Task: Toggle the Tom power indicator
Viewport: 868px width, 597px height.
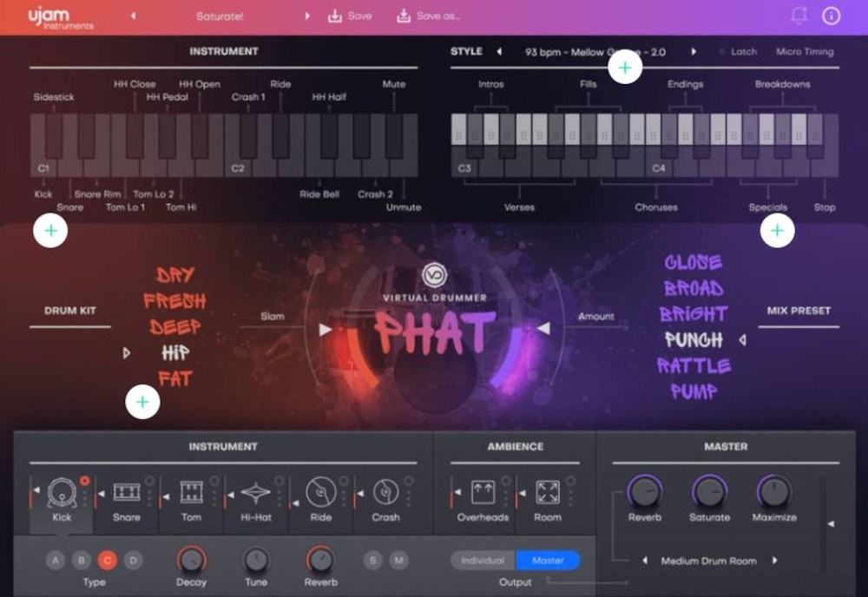Action: tap(214, 481)
